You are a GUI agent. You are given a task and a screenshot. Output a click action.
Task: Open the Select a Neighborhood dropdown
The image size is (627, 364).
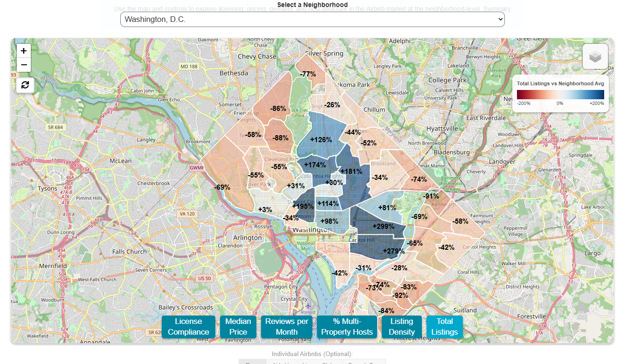(x=312, y=19)
